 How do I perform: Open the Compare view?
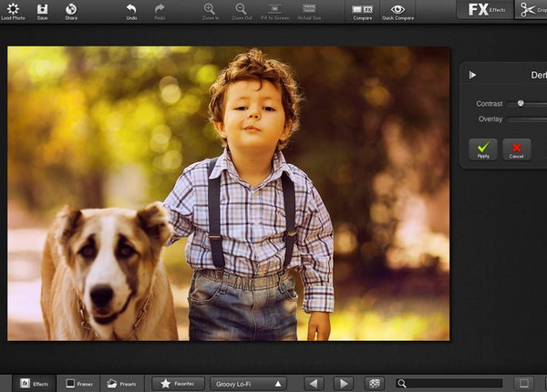(363, 12)
